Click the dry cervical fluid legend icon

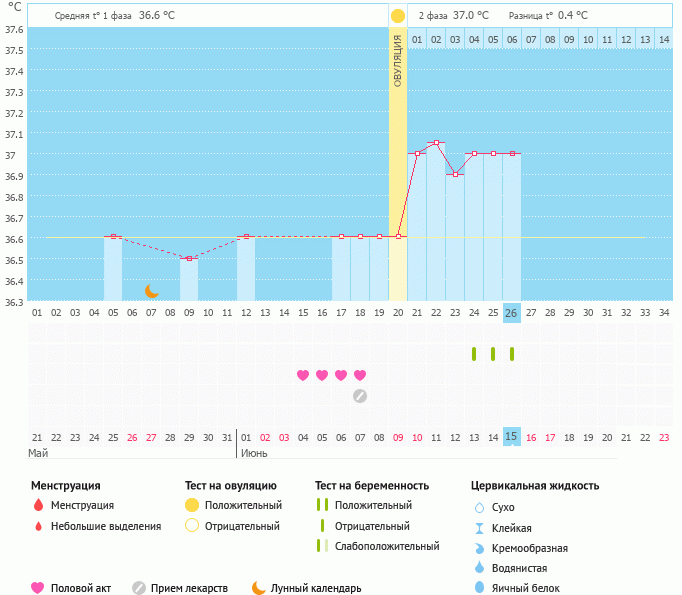480,508
